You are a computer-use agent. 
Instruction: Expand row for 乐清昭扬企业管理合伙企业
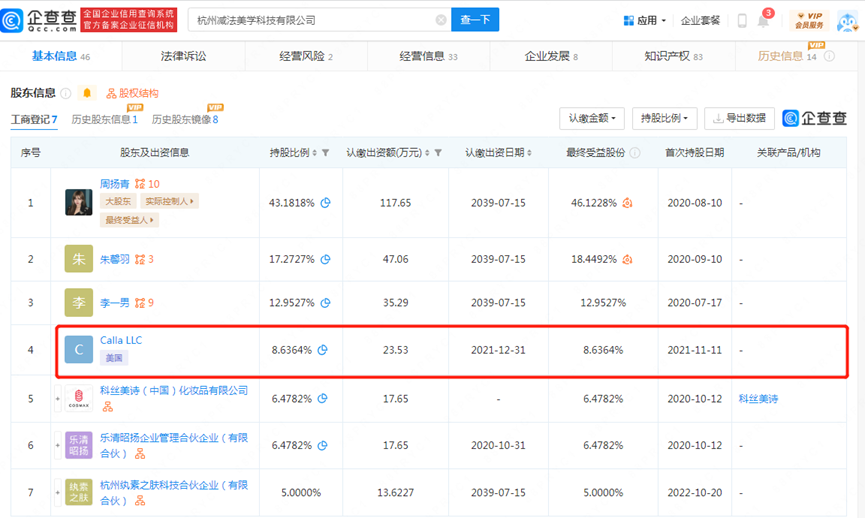[57, 445]
